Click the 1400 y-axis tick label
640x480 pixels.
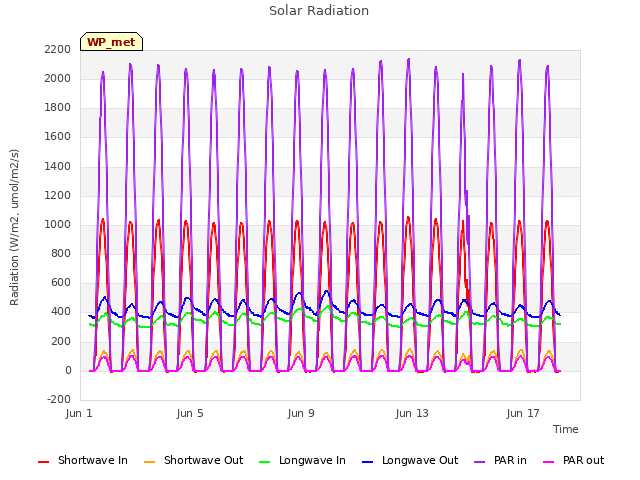coord(58,166)
